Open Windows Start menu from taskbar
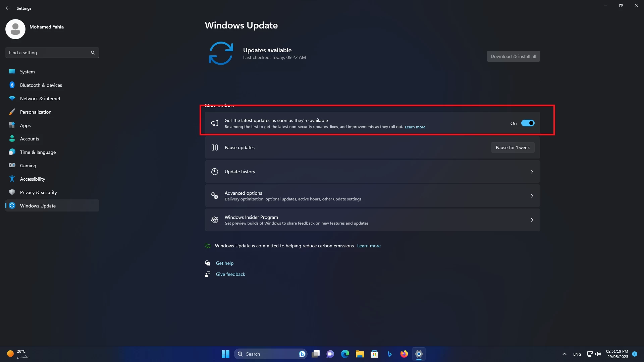 pyautogui.click(x=225, y=354)
